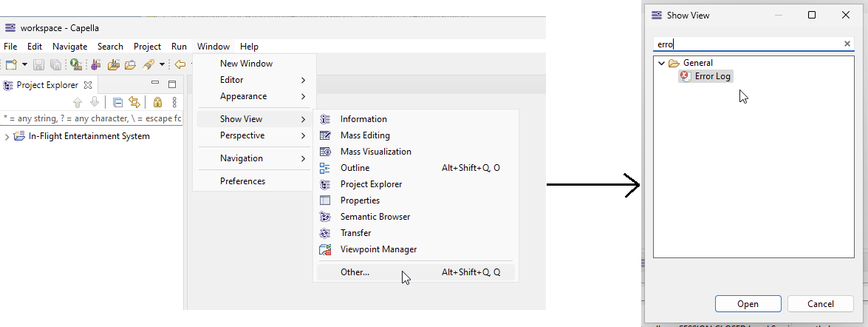Click the Mass Editing menu icon
Screen dimensions: 868x327
click(x=325, y=135)
